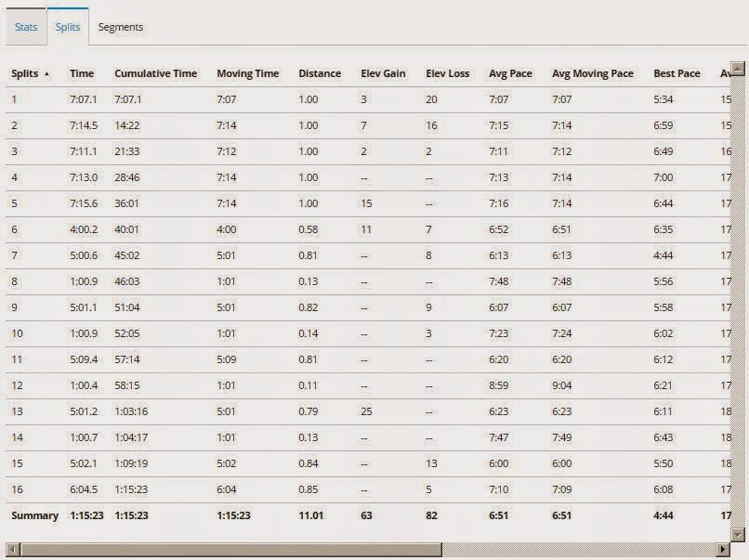Image resolution: width=749 pixels, height=560 pixels.
Task: Click time value 5:01.1
Action: (x=83, y=307)
